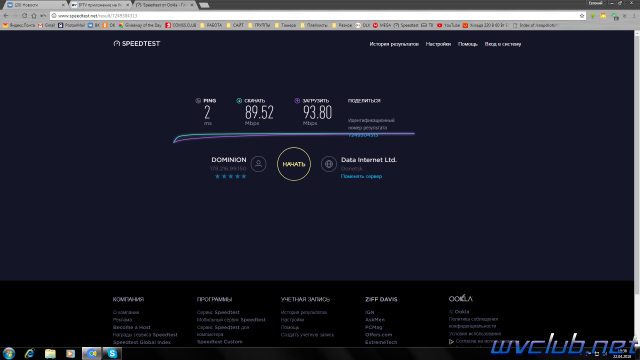640x360 pixels.
Task: Open the Создать учетную запись footer link
Action: (x=307, y=335)
